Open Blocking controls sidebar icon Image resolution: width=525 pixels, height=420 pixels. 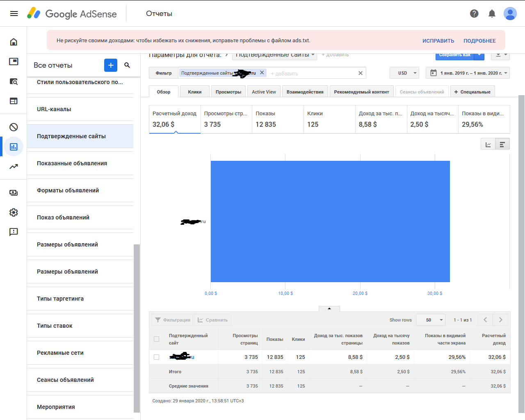coord(14,127)
